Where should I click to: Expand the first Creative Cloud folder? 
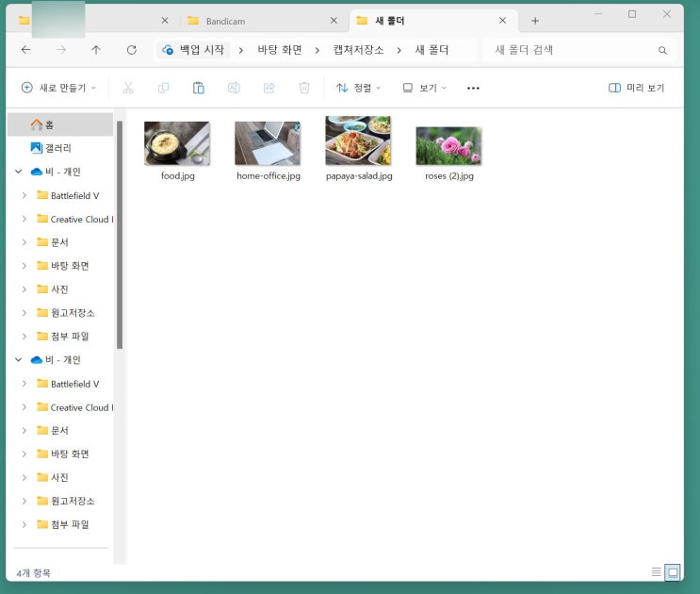[24, 219]
